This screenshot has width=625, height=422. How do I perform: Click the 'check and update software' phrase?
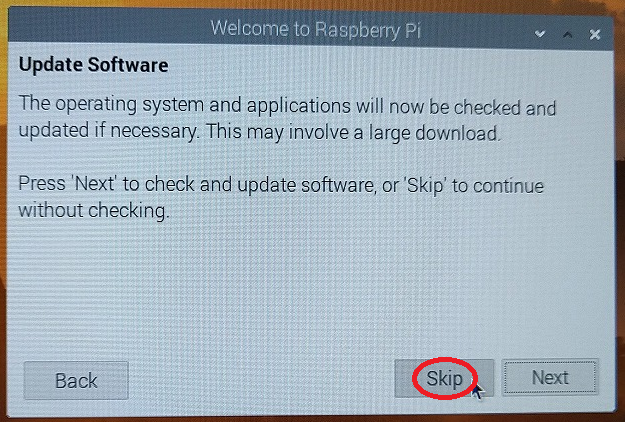click(x=260, y=185)
